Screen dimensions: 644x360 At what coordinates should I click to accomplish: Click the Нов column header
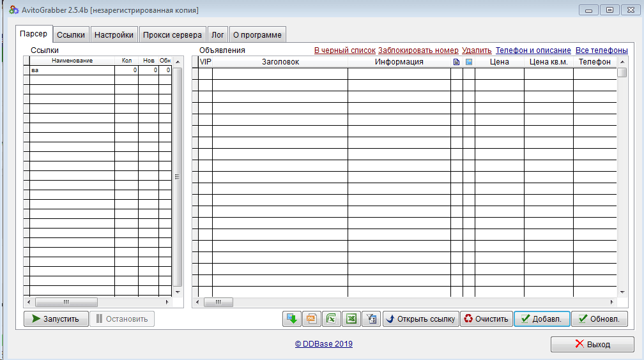coord(149,61)
